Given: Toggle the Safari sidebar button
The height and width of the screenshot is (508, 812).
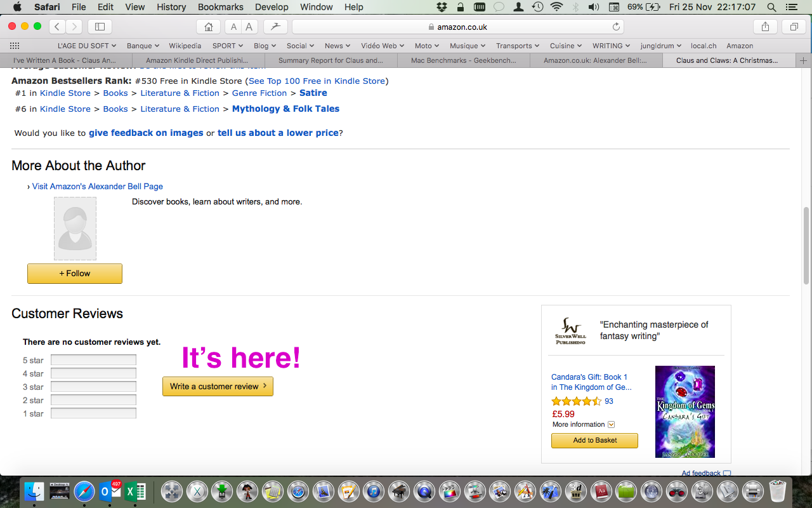Looking at the screenshot, I should click(x=100, y=27).
